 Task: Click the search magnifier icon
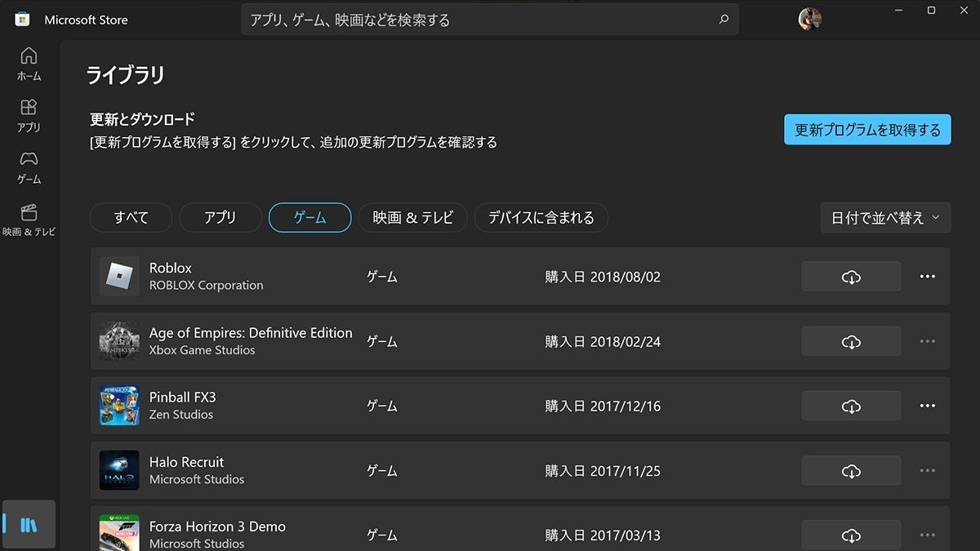coord(724,20)
